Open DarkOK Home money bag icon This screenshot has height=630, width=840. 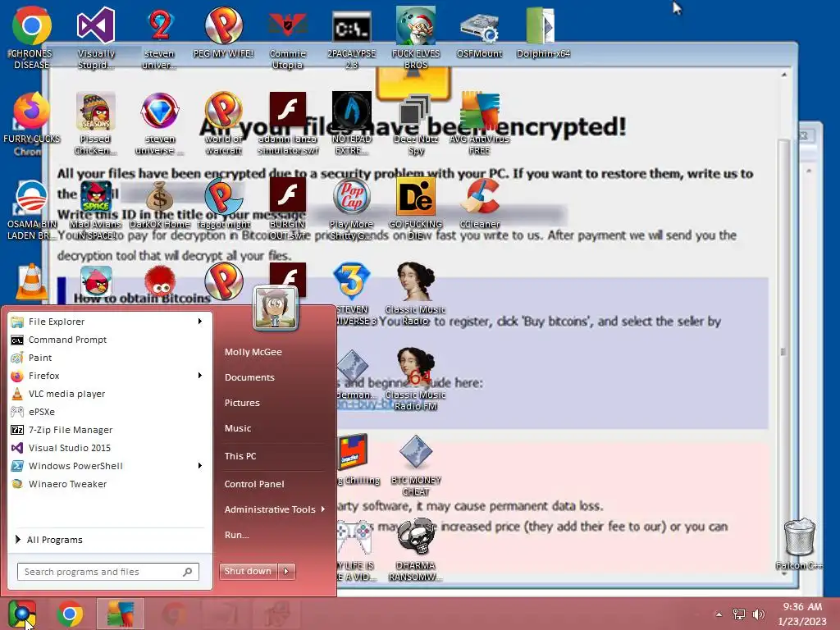tap(160, 203)
